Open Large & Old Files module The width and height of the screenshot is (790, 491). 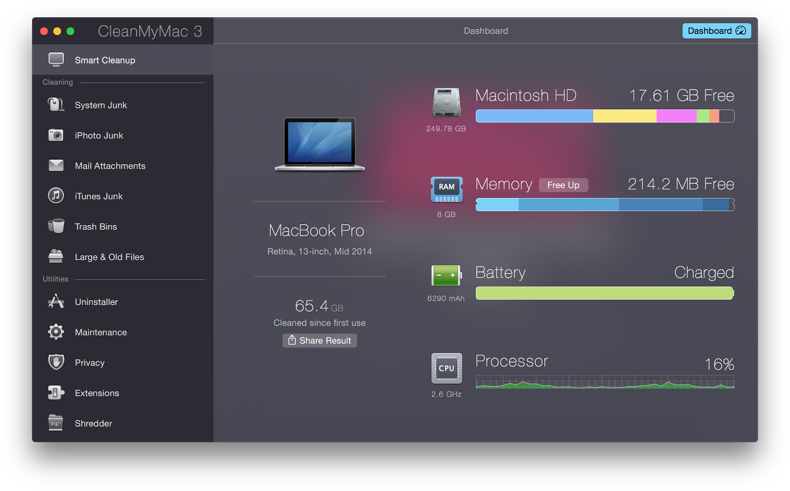(123, 256)
